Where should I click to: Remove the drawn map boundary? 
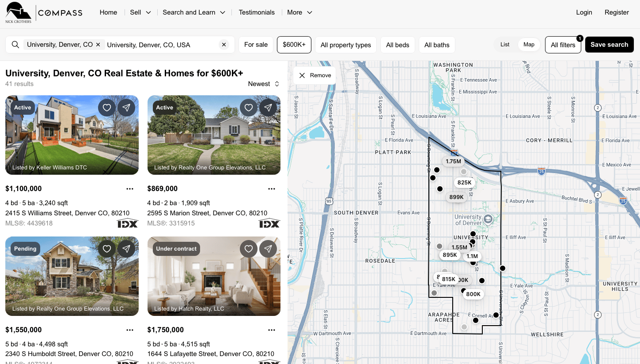(x=314, y=75)
